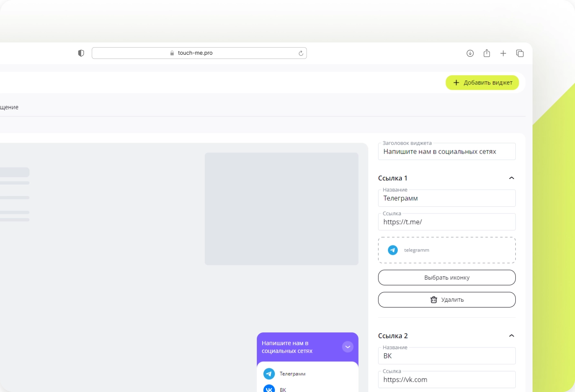
Task: Click the https://t.me/ link field
Action: (x=447, y=222)
